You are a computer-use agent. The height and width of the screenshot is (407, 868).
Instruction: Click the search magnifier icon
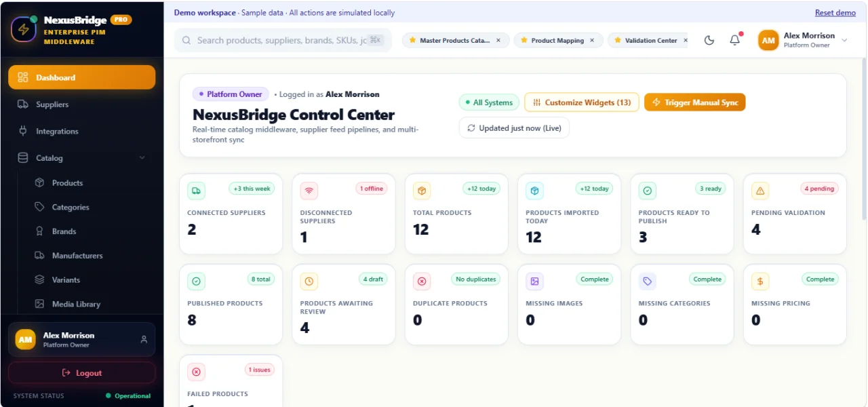click(x=186, y=40)
